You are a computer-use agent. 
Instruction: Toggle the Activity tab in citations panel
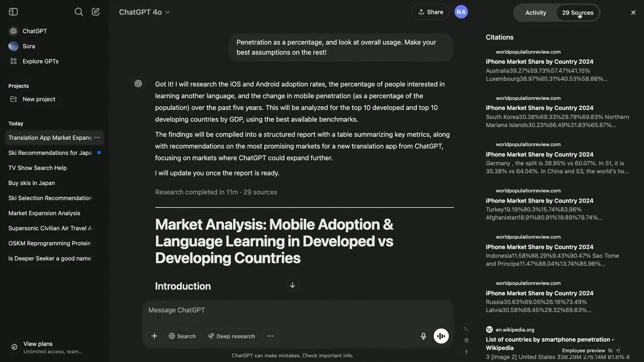(x=536, y=12)
